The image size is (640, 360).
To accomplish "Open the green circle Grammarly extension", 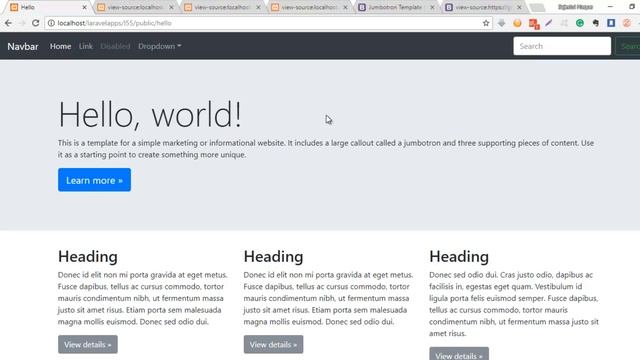I will 580,23.
